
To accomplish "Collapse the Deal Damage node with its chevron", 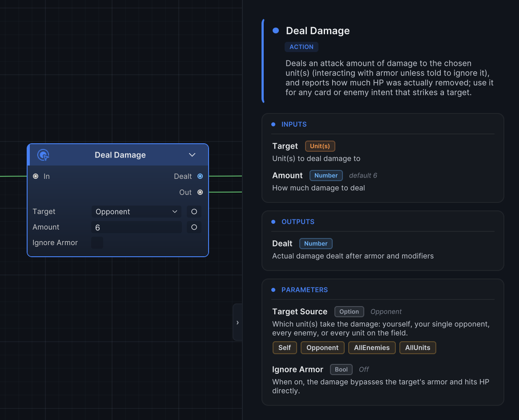I will [192, 155].
